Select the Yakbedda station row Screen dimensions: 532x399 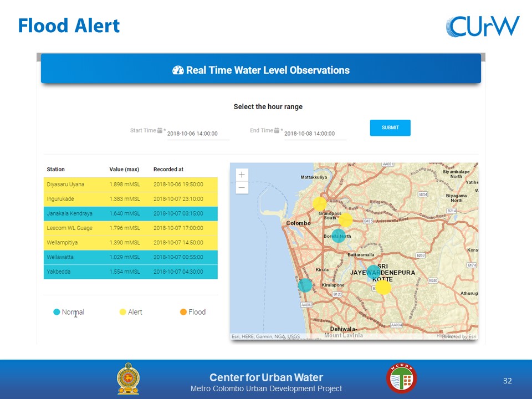[x=131, y=272]
